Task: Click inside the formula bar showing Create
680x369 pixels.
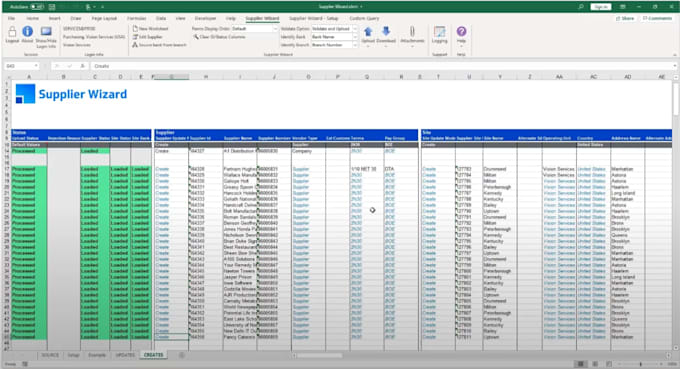Action: tap(382, 66)
